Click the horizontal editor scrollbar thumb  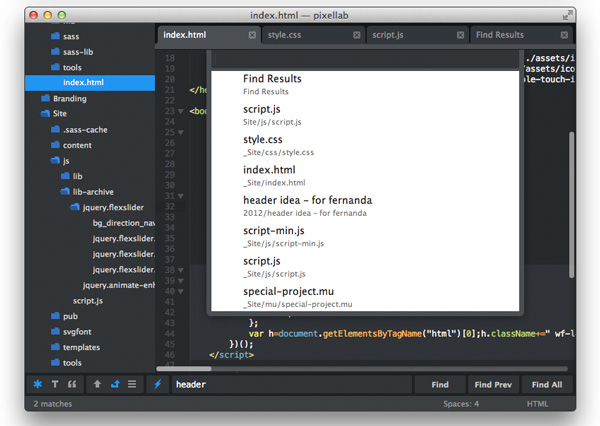pyautogui.click(x=184, y=369)
